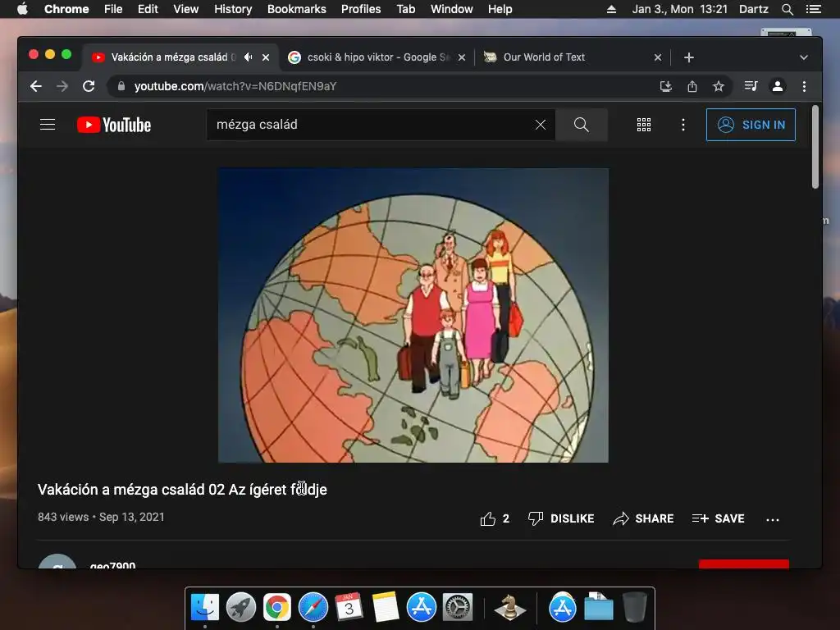Open Chess from the Dock

(x=510, y=608)
